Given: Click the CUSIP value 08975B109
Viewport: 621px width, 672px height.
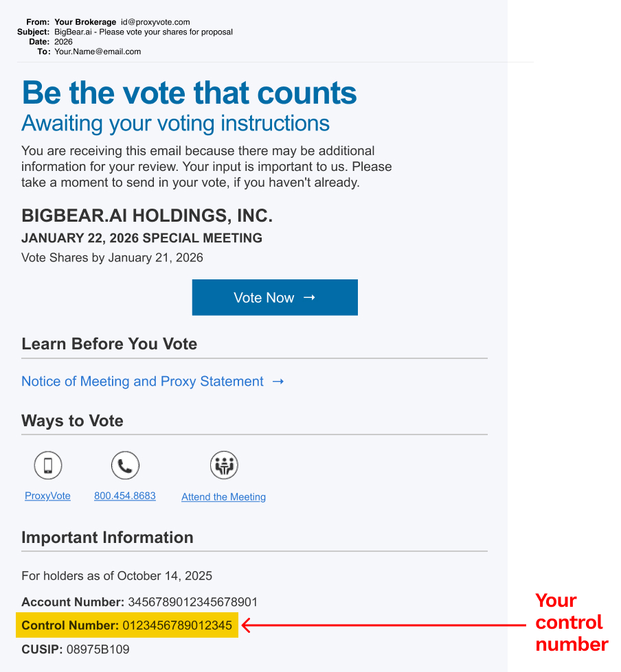Looking at the screenshot, I should [98, 649].
